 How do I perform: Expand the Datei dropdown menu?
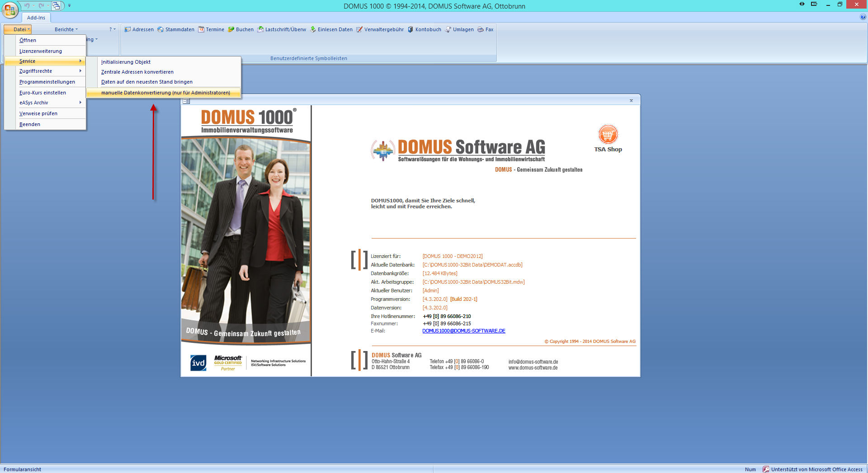pos(18,29)
